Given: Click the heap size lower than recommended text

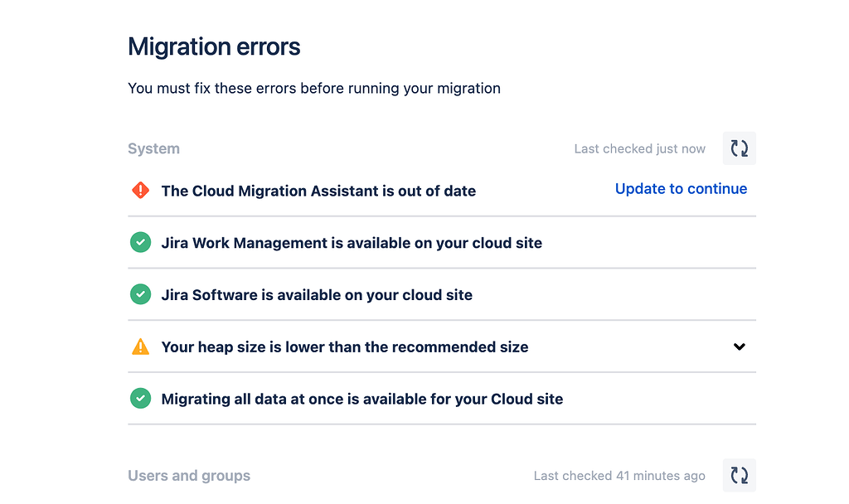Looking at the screenshot, I should pyautogui.click(x=345, y=347).
